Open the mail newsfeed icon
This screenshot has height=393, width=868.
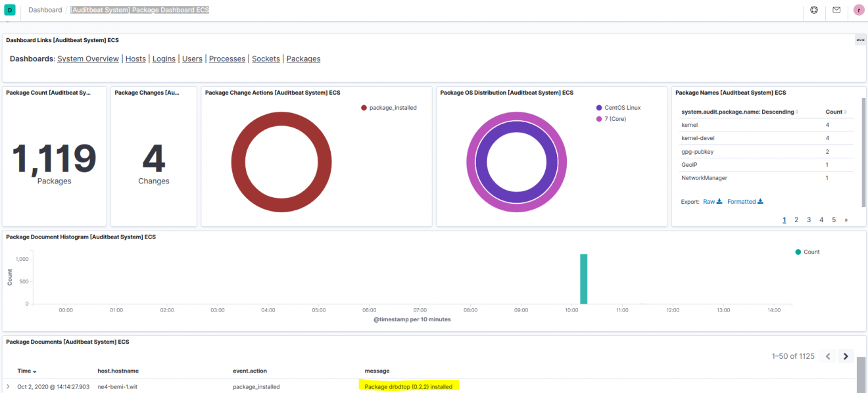[x=836, y=10]
